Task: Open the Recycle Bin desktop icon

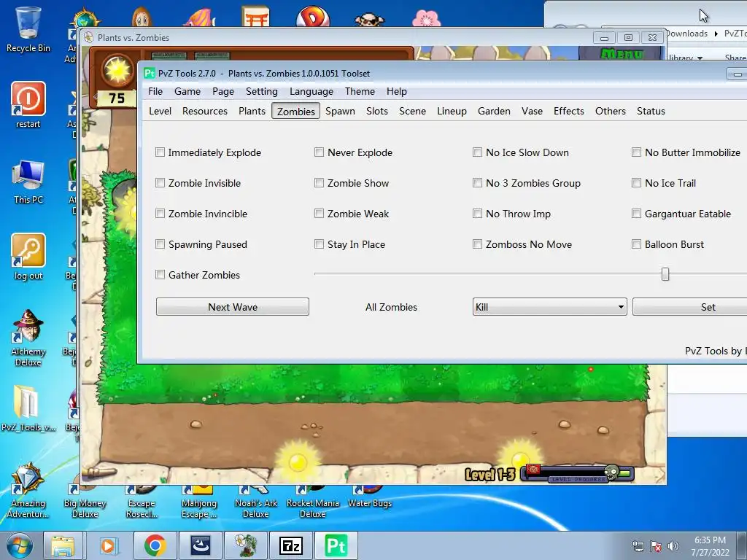Action: click(28, 29)
